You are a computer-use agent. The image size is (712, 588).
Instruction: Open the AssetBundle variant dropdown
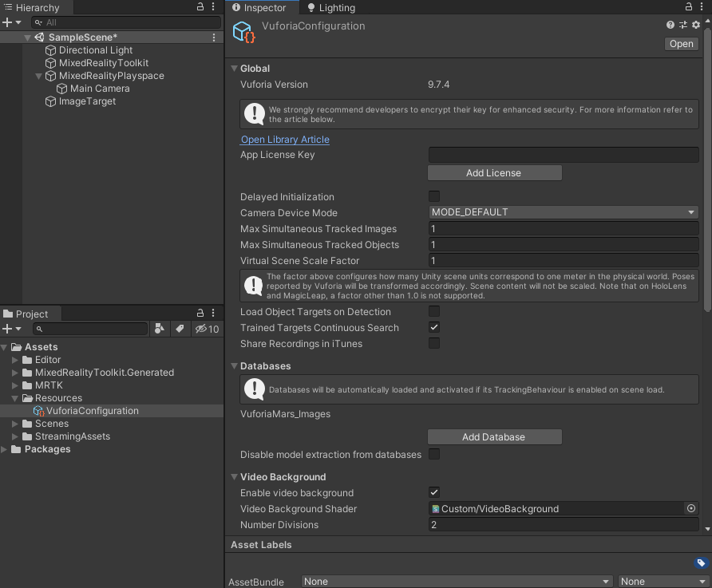pos(662,581)
